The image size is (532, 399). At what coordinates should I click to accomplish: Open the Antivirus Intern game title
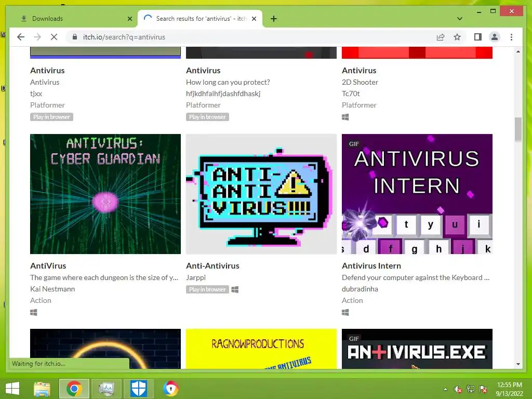(371, 265)
